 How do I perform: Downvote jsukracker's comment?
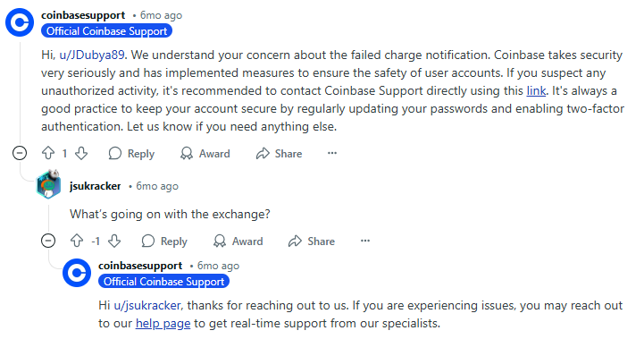tap(114, 241)
